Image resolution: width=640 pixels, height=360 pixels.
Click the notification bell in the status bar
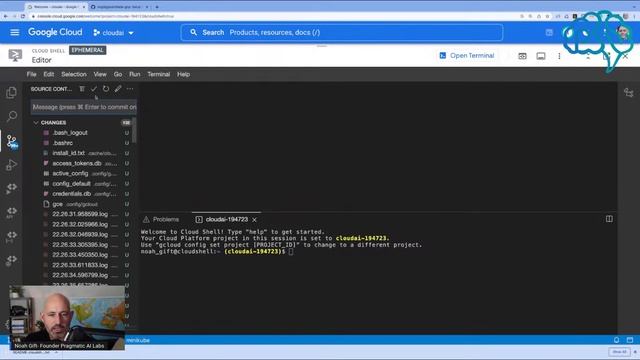coord(616,340)
